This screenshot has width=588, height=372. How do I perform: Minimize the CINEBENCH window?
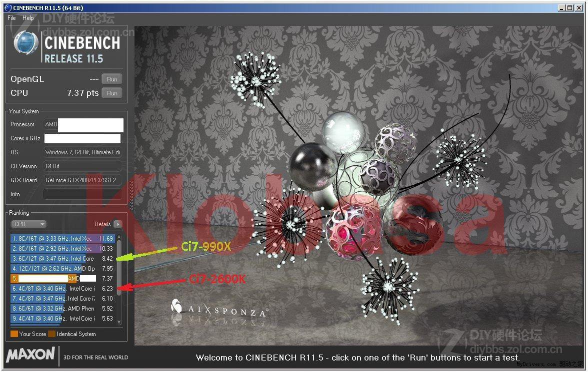(561, 7)
